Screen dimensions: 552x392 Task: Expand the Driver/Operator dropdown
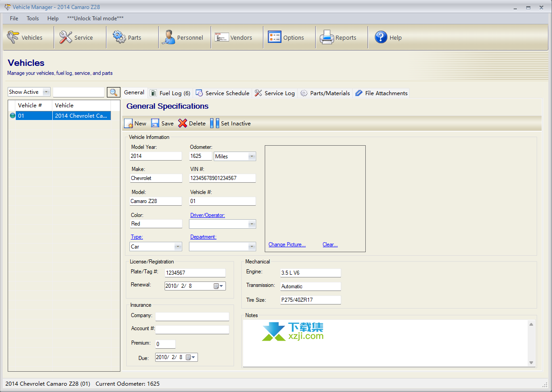tap(252, 224)
